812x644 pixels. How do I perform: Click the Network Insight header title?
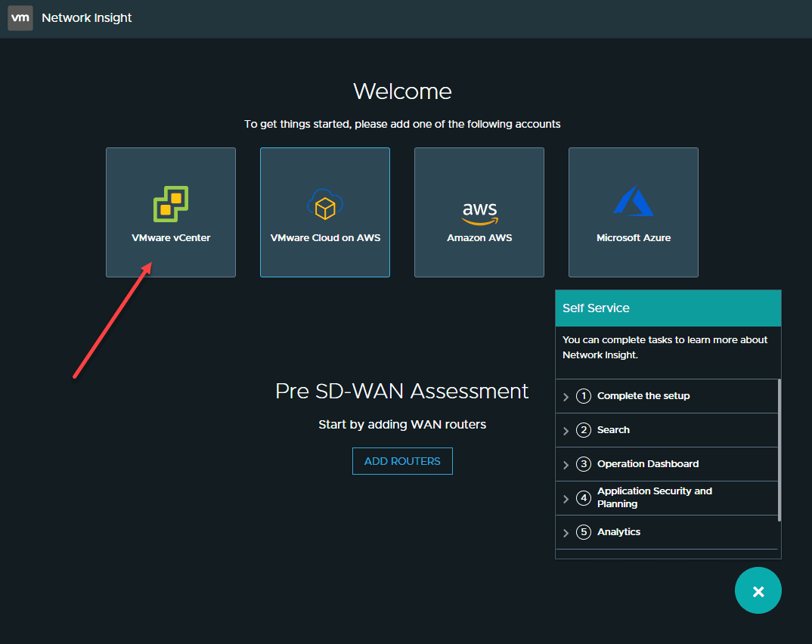[86, 17]
